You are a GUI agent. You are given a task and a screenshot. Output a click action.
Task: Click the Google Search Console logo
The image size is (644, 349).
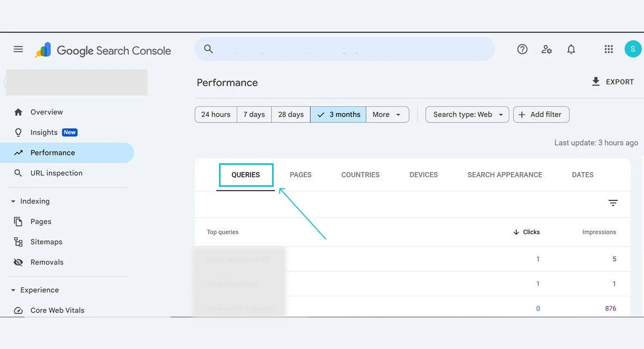(x=103, y=50)
